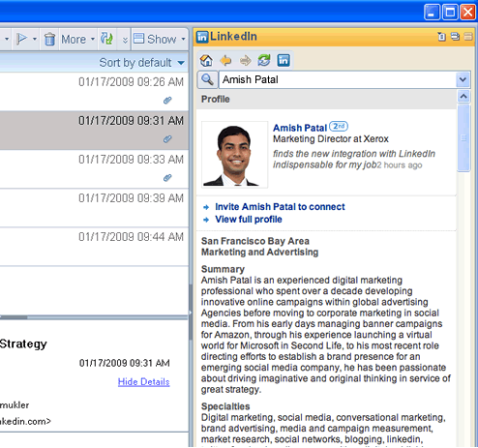The image size is (478, 448).
Task: Click the 2nd degree connection badge
Action: [x=339, y=126]
